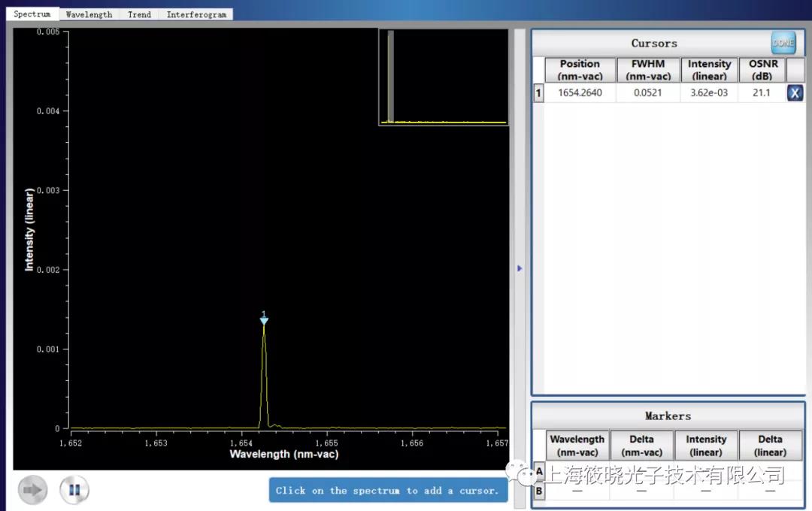This screenshot has height=511, width=812.
Task: Collapse the side panel with blue arrow
Action: [x=520, y=268]
